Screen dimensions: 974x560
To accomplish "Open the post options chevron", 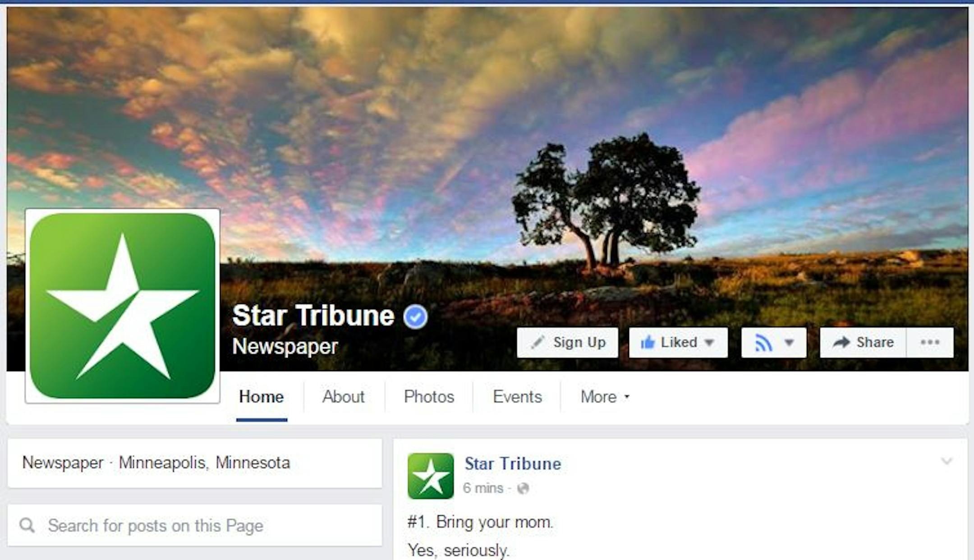I will tap(946, 461).
